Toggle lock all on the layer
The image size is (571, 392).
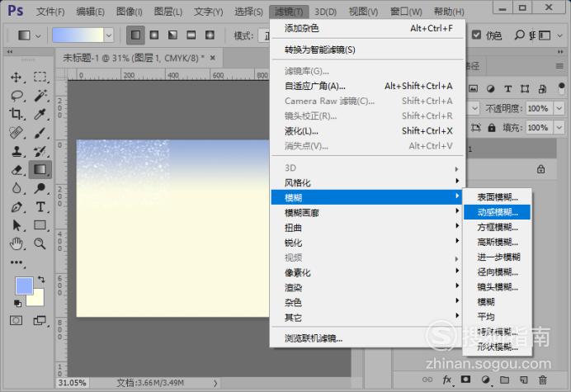492,128
